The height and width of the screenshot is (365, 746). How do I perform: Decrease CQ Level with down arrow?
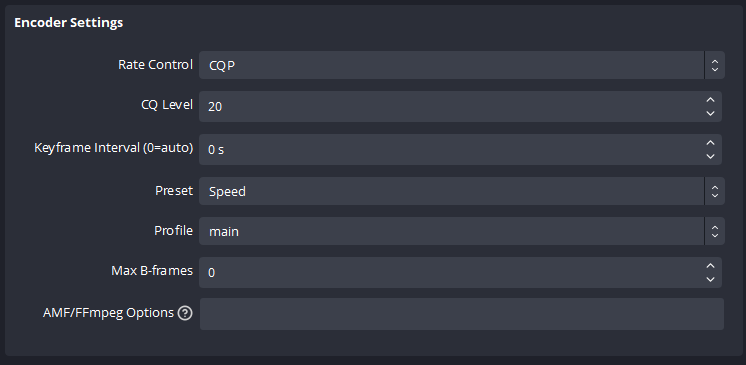[710, 113]
